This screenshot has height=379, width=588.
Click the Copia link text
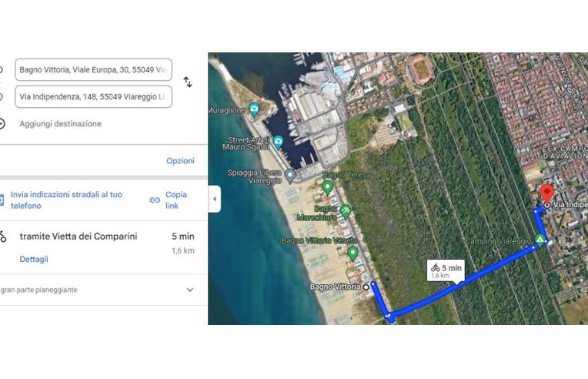pyautogui.click(x=176, y=200)
